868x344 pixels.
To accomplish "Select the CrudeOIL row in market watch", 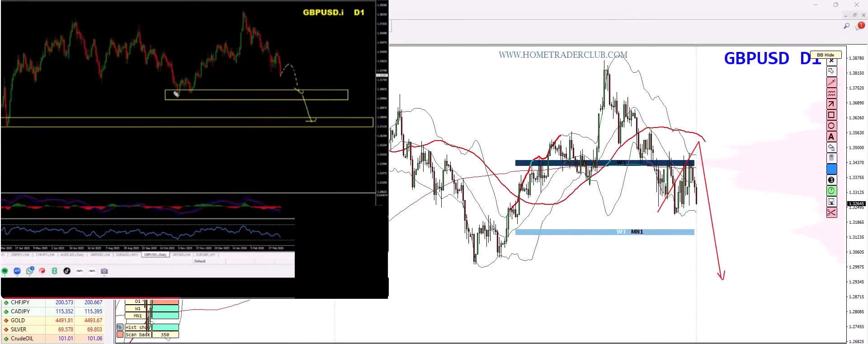I will pyautogui.click(x=53, y=339).
